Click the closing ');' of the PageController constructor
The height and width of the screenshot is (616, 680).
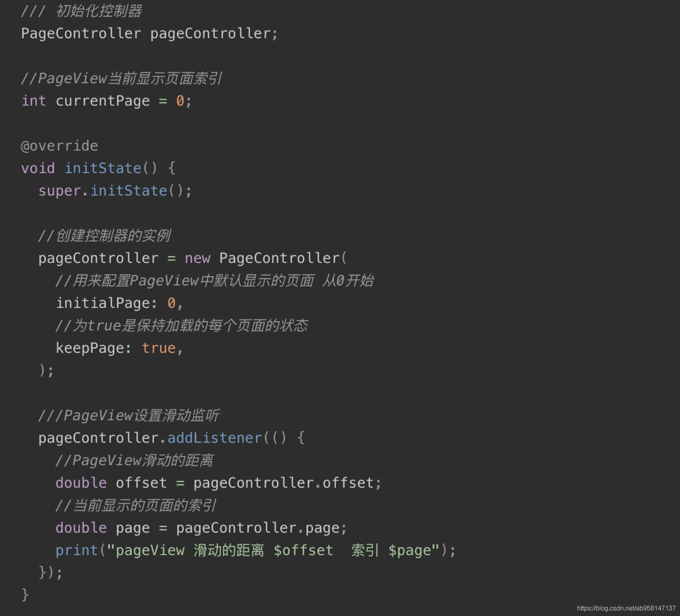coord(46,370)
